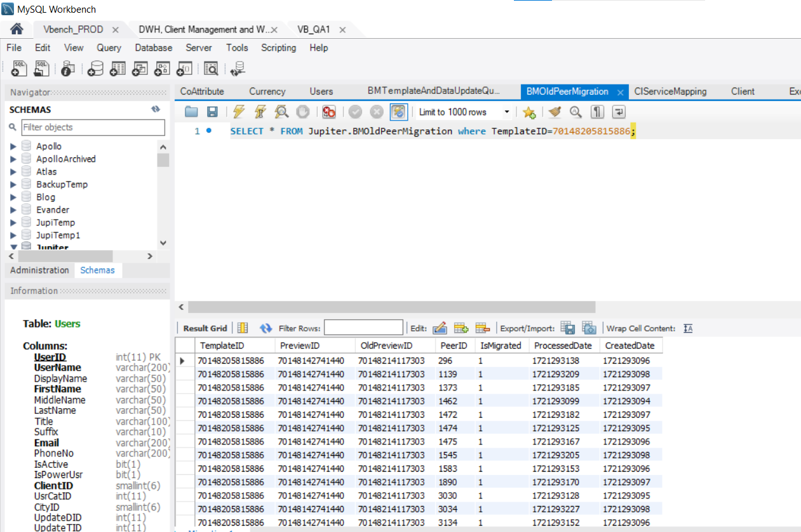Screen dimensions: 801x532
Task: Toggle invisible characters display
Action: click(x=597, y=112)
